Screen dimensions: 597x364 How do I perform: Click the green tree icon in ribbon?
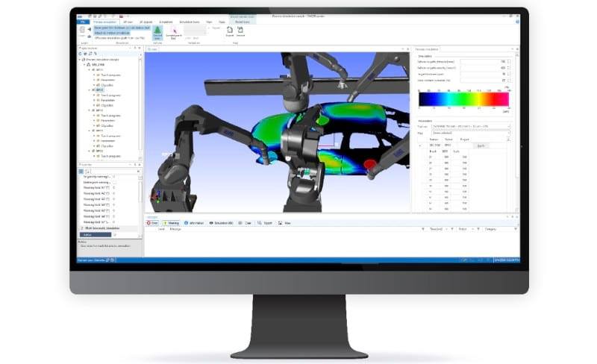[x=157, y=31]
